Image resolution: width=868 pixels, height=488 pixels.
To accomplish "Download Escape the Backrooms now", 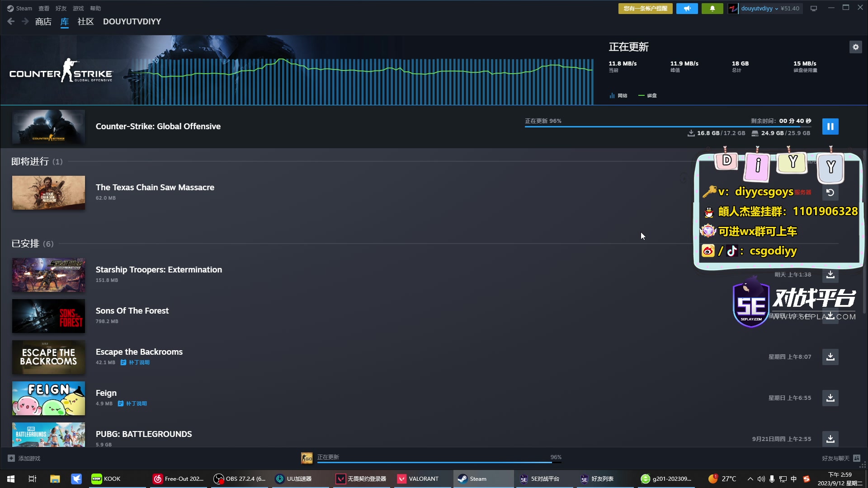I will pos(830,357).
